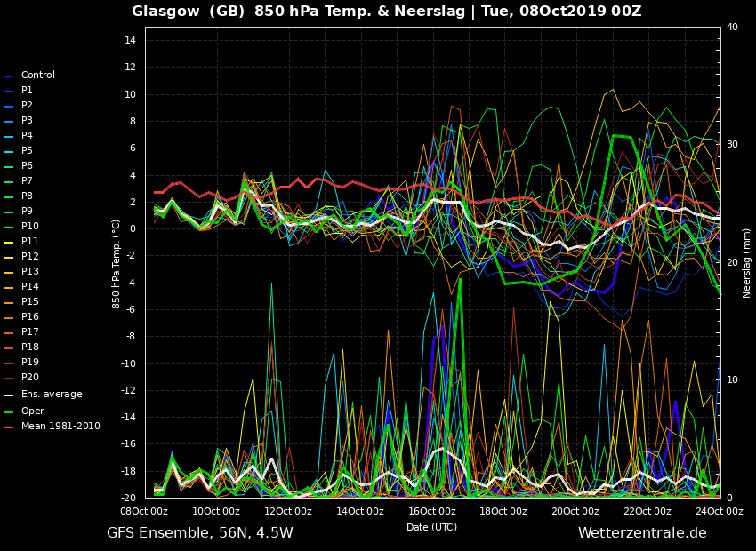Select the 08Oct 00z date tick
Screen dimensions: 756x551
144,511
